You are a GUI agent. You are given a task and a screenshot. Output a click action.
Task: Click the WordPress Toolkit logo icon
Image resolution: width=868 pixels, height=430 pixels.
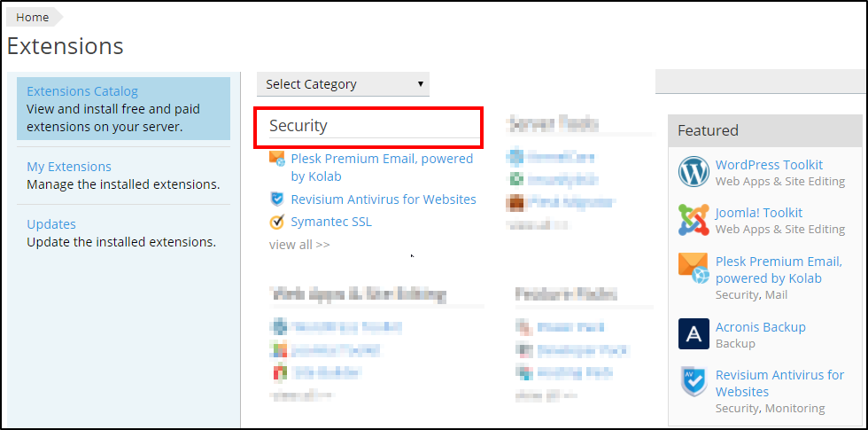[x=694, y=172]
